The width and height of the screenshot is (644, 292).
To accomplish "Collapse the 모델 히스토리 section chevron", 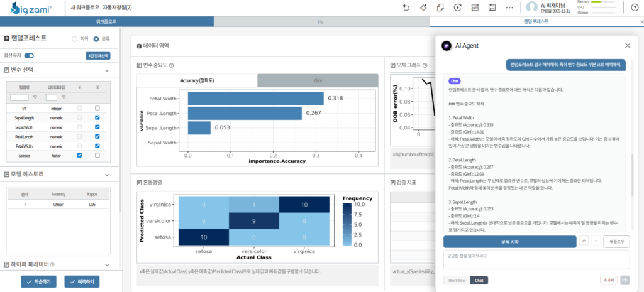I will pyautogui.click(x=107, y=175).
